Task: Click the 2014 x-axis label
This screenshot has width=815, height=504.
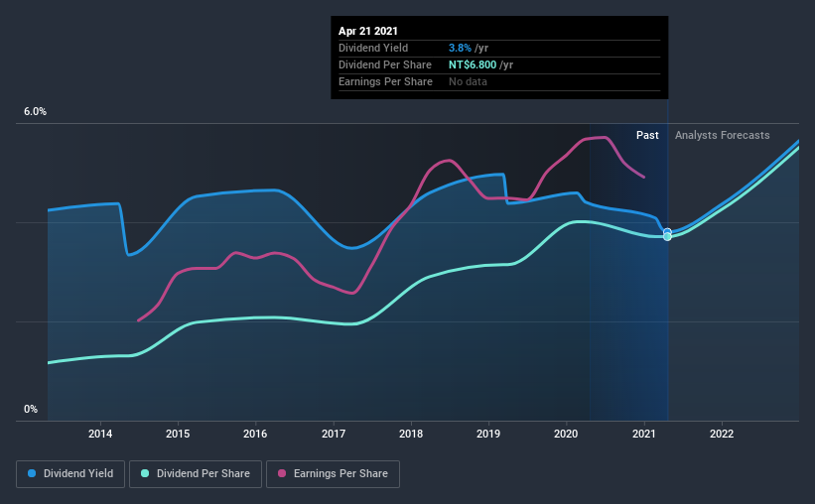Action: tap(100, 434)
